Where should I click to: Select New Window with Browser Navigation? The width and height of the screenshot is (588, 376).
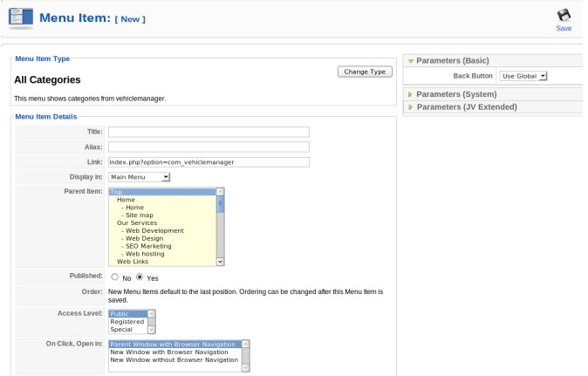175,352
